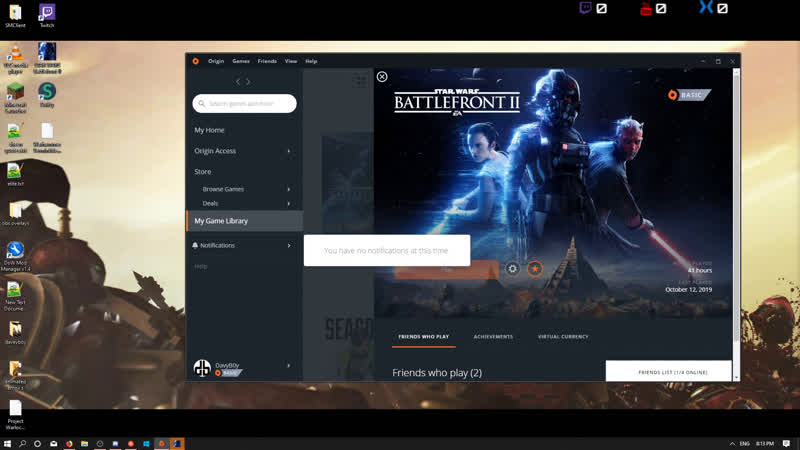
Task: Close the Battlefront II game details overlay
Action: coord(382,77)
